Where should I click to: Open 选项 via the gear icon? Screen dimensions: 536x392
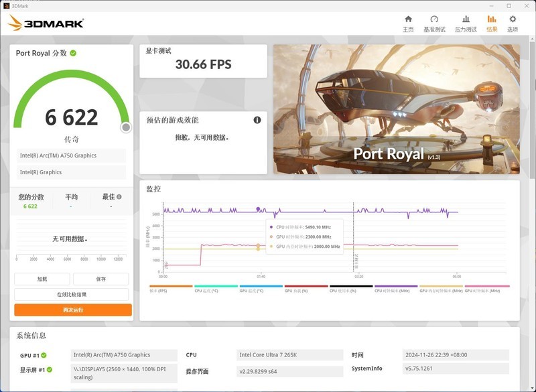(x=513, y=19)
